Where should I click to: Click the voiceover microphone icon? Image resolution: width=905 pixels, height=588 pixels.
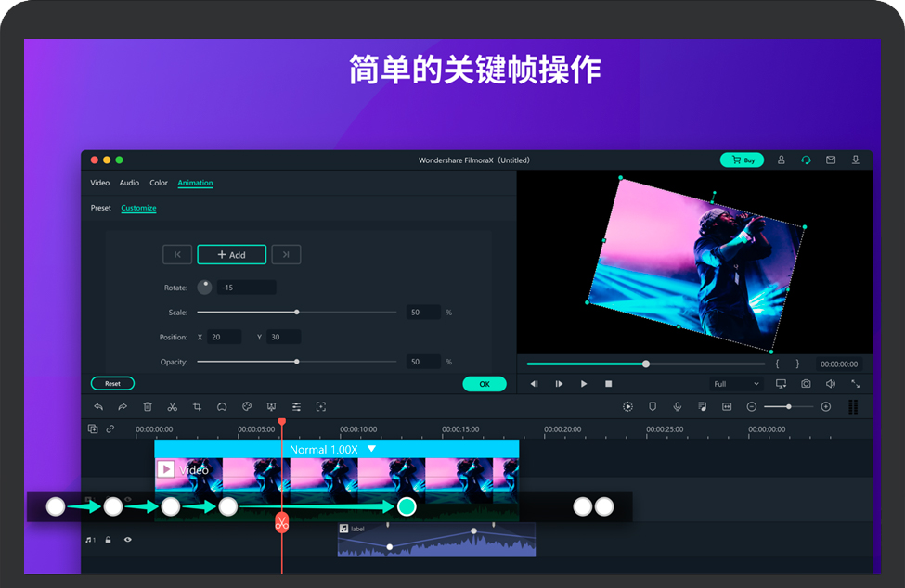678,406
